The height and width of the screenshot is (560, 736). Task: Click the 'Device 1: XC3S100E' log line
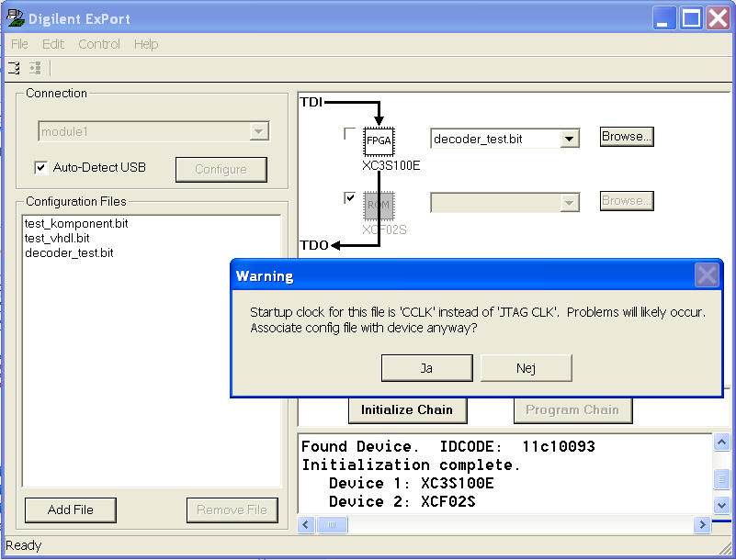tap(411, 483)
